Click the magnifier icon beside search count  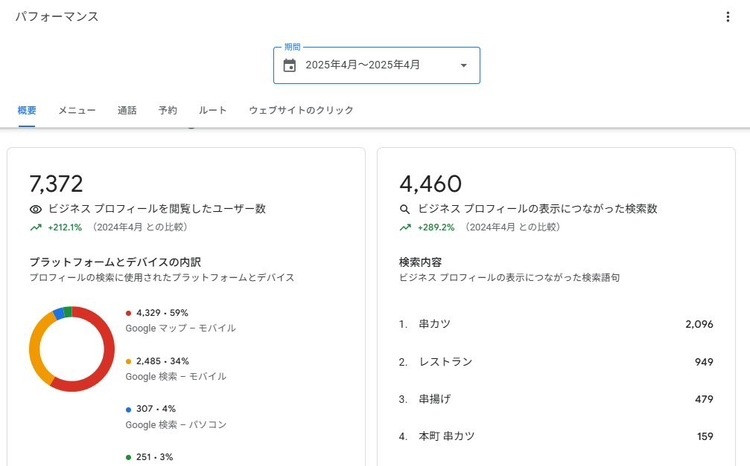coord(405,209)
